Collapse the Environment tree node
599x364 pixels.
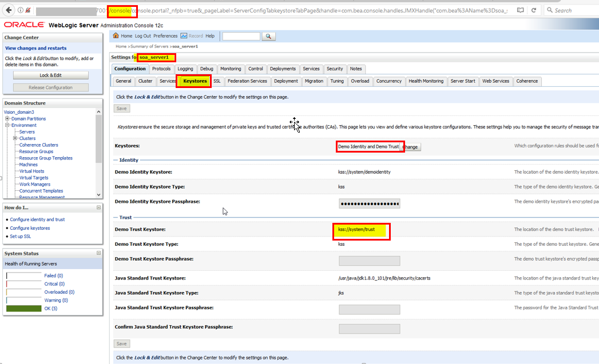tap(7, 125)
